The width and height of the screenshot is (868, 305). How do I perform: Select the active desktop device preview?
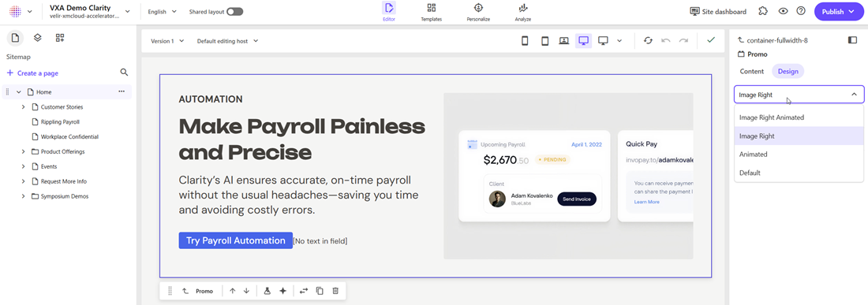583,41
